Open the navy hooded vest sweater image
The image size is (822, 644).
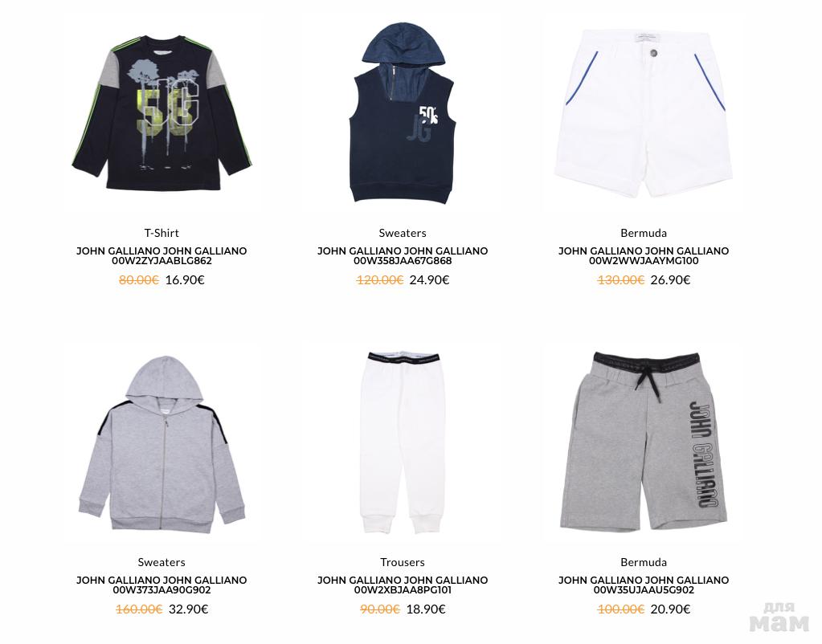point(403,113)
